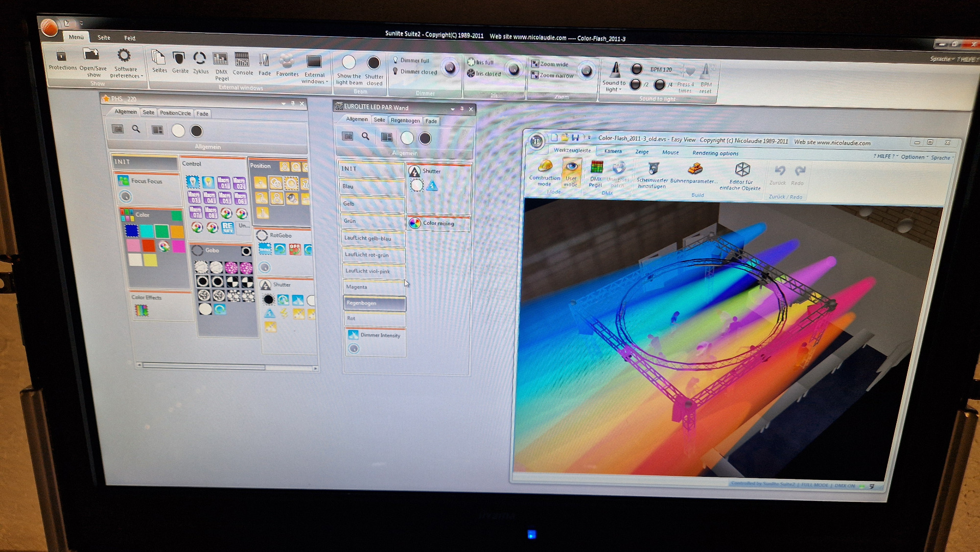The height and width of the screenshot is (552, 980).
Task: Activate the Magenta scene button
Action: pos(373,287)
